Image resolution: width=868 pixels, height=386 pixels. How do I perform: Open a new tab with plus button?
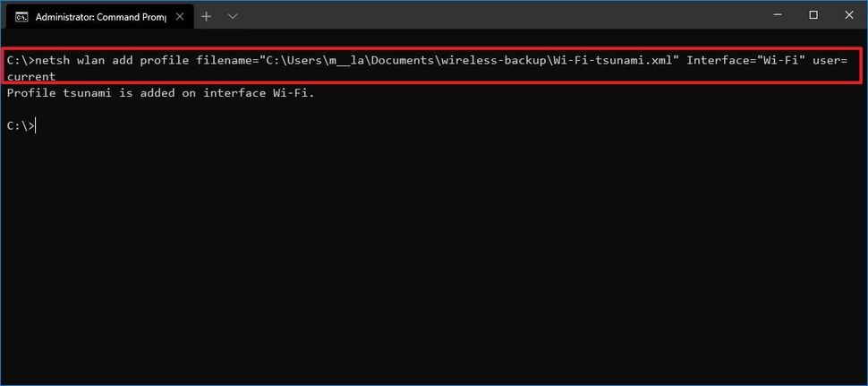(x=206, y=16)
